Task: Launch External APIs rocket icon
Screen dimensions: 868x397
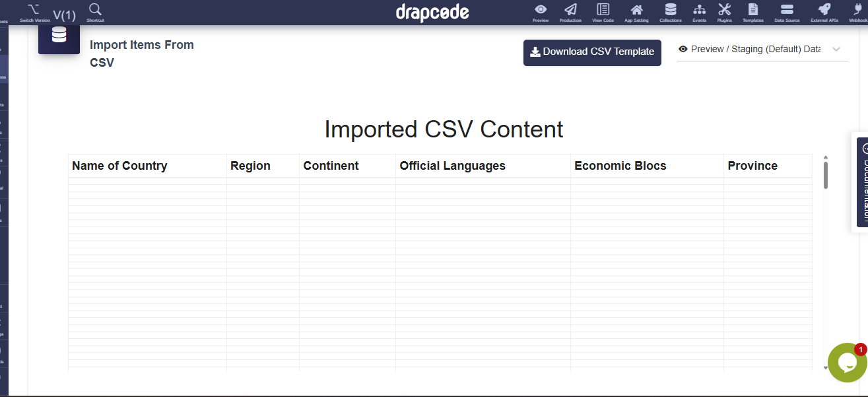Action: (824, 10)
